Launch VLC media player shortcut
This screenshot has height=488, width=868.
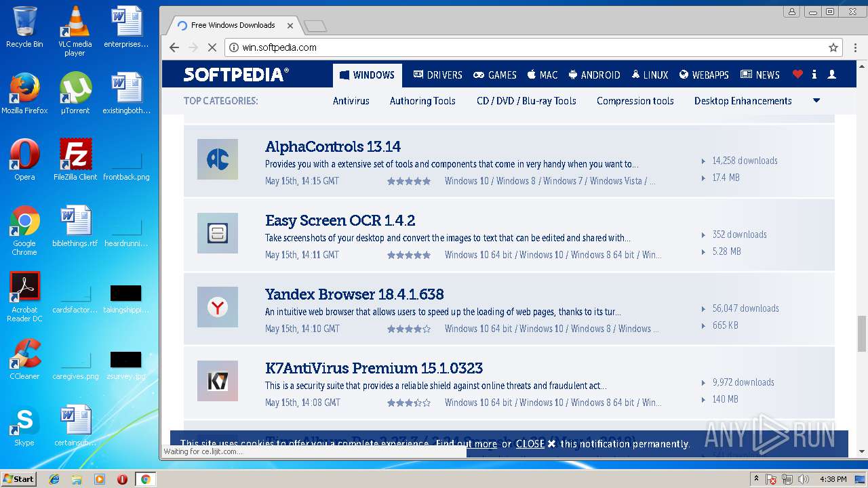75,31
